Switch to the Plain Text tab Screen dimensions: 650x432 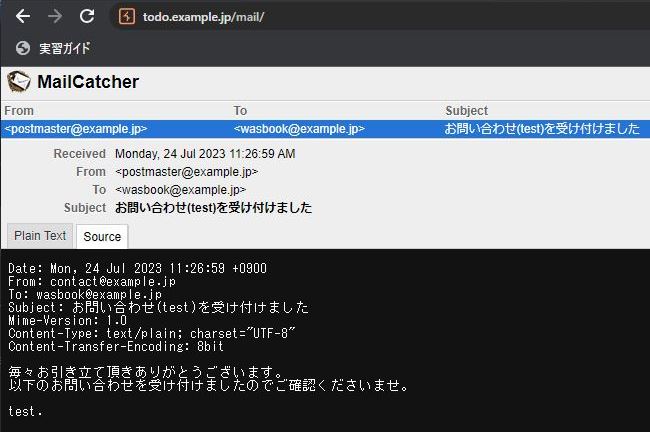tap(40, 236)
